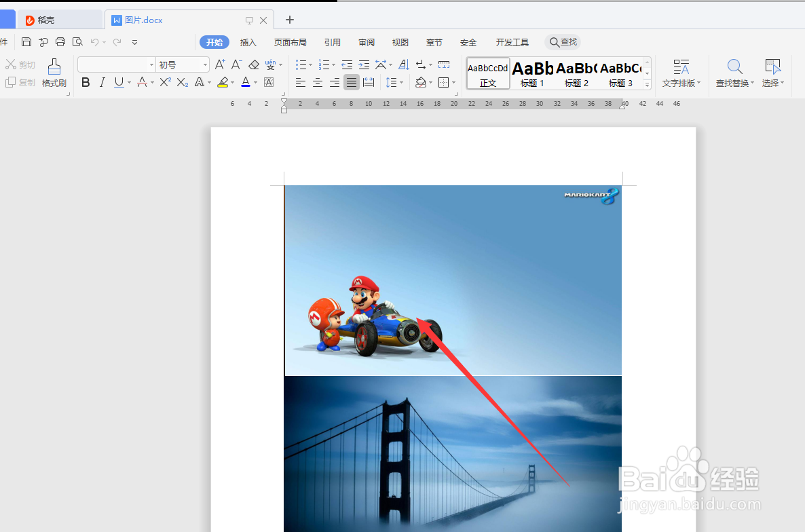Click the 查找替换 find and replace magnifier
805x532 pixels.
click(x=734, y=66)
